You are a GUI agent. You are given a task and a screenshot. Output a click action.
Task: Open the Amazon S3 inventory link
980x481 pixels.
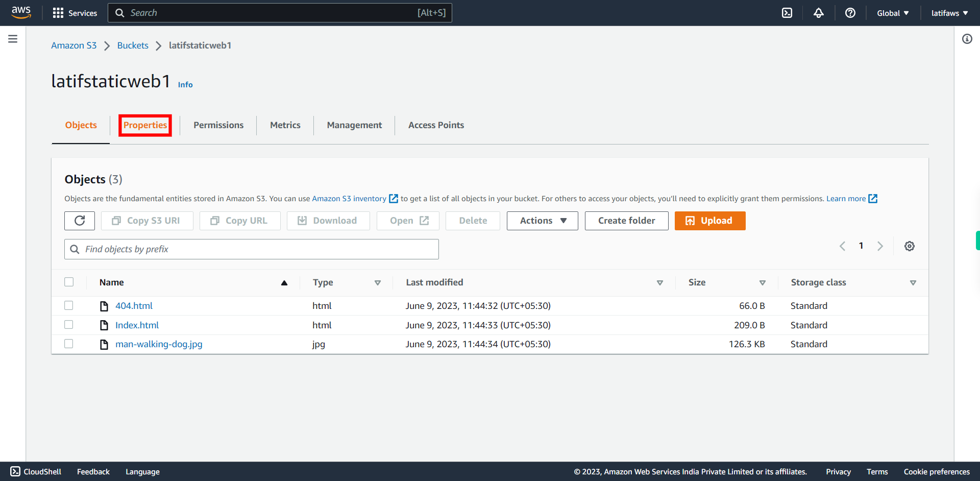click(349, 199)
